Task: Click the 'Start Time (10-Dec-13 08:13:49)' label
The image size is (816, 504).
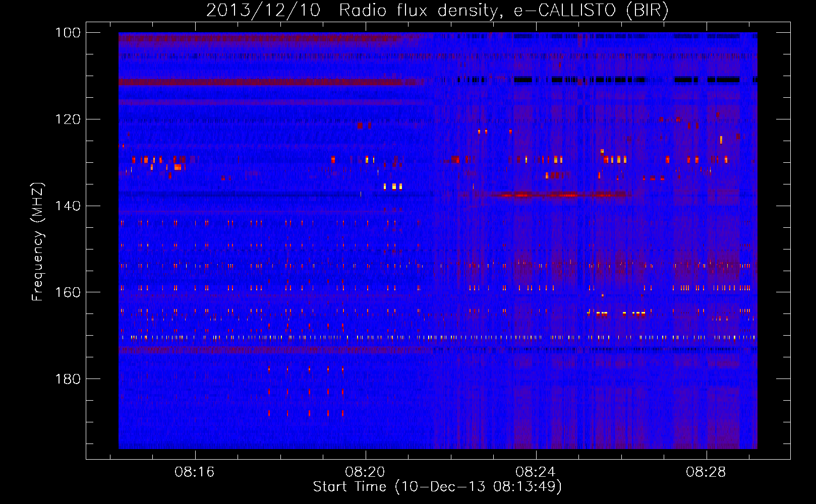Action: tap(437, 487)
